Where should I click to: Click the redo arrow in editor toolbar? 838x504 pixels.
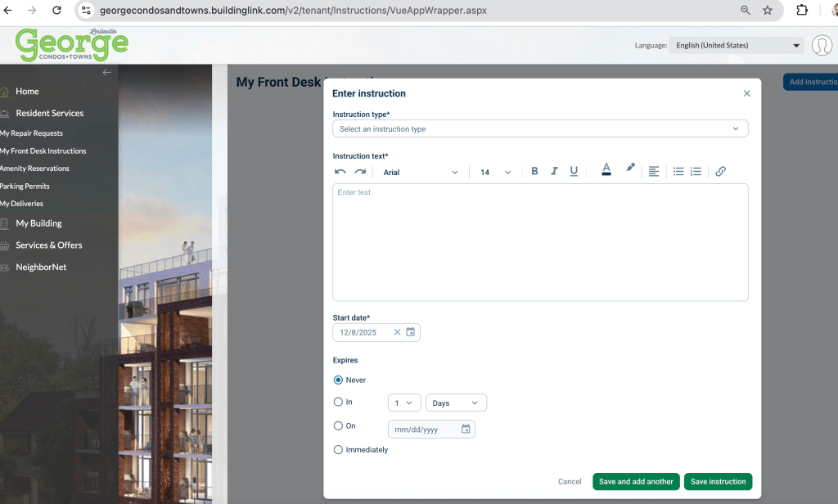[x=360, y=172]
